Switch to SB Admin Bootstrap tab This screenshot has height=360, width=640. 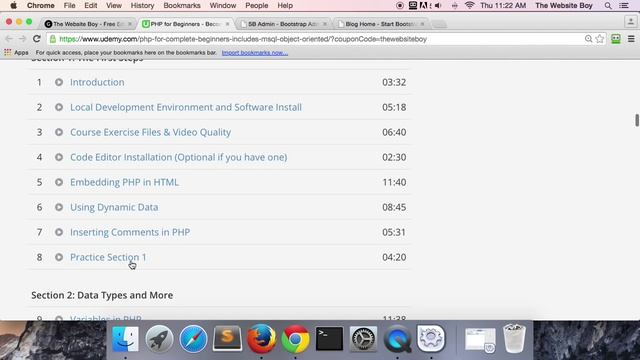point(284,24)
